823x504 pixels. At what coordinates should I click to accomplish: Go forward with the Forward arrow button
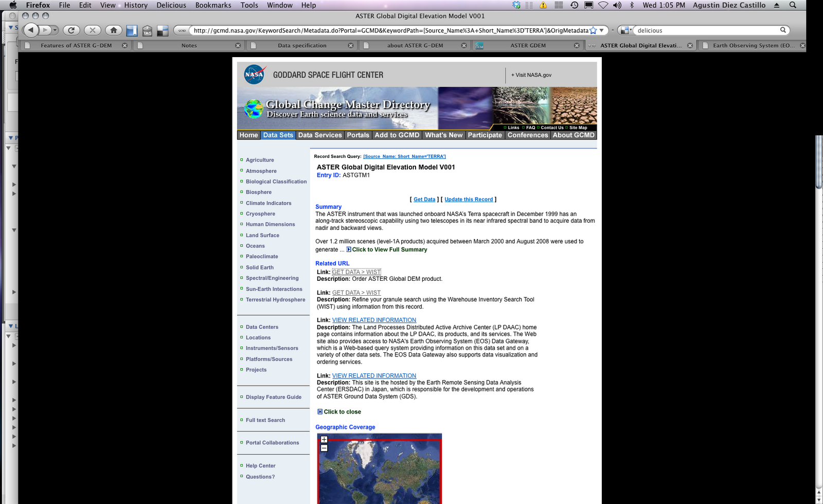point(45,30)
